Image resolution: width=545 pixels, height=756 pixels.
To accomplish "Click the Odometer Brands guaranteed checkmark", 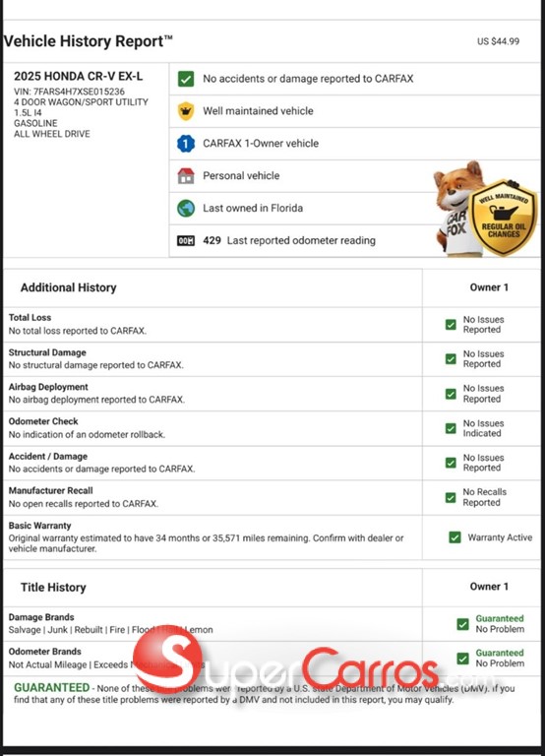I will point(462,659).
